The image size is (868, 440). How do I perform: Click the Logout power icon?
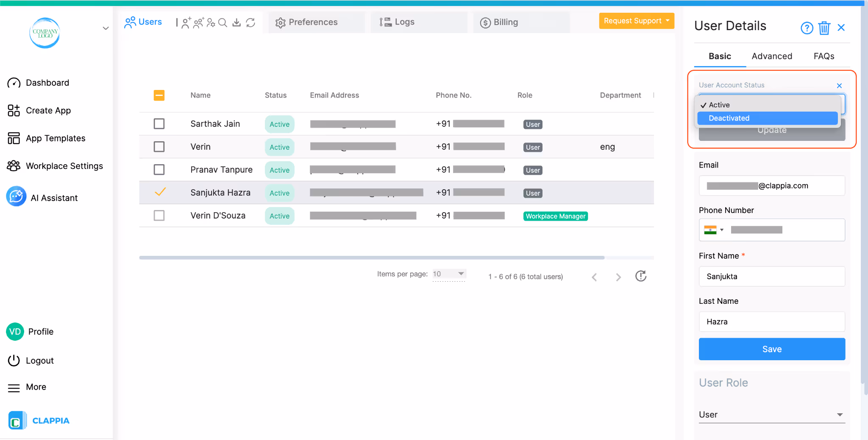(14, 360)
